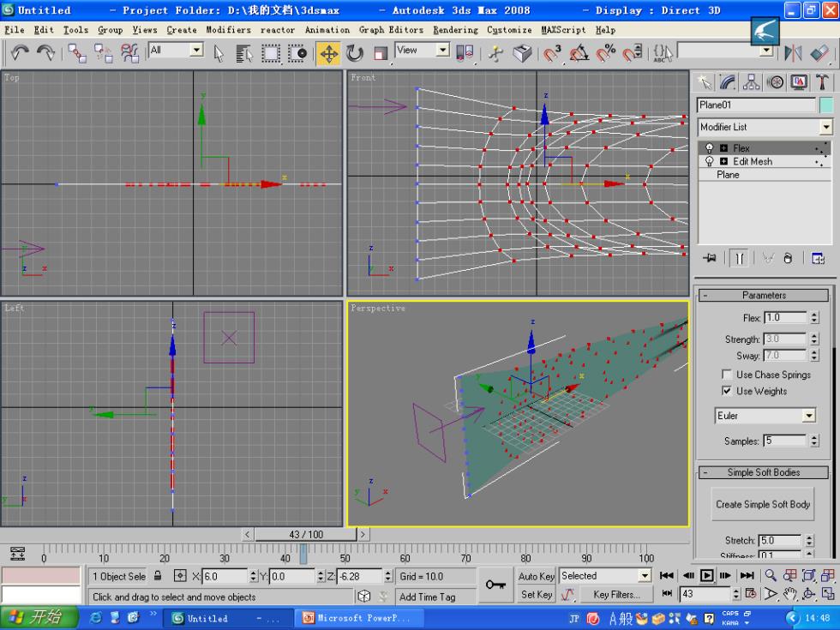
Task: Click the Undo arrow icon
Action: pos(20,52)
